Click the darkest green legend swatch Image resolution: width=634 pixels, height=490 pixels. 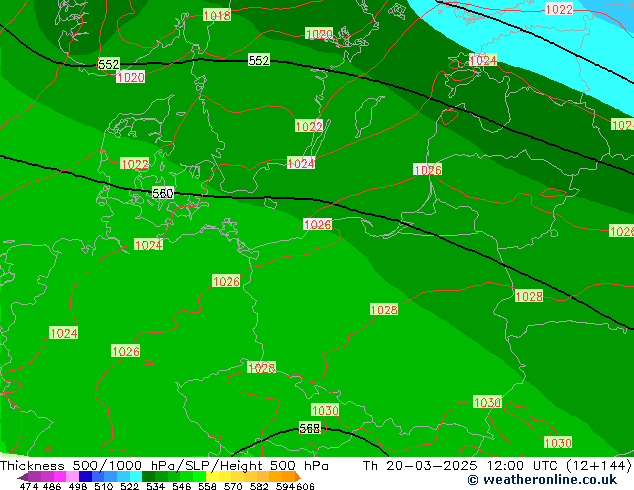click(x=148, y=477)
